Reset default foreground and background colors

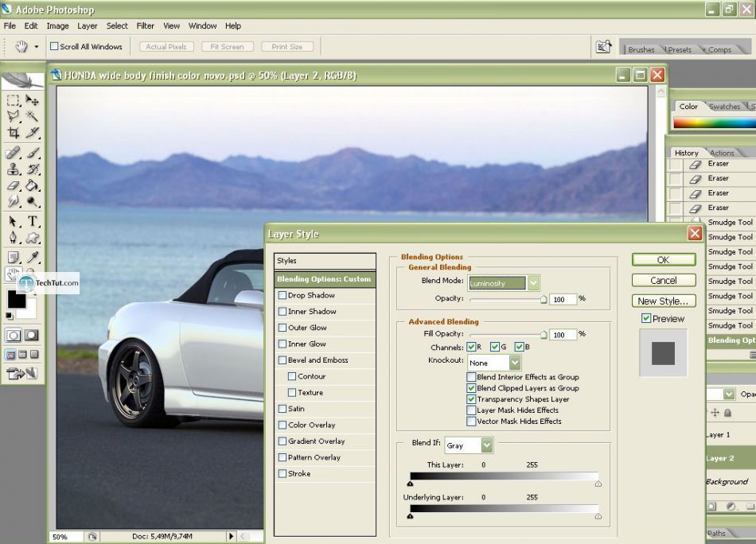coord(10,316)
